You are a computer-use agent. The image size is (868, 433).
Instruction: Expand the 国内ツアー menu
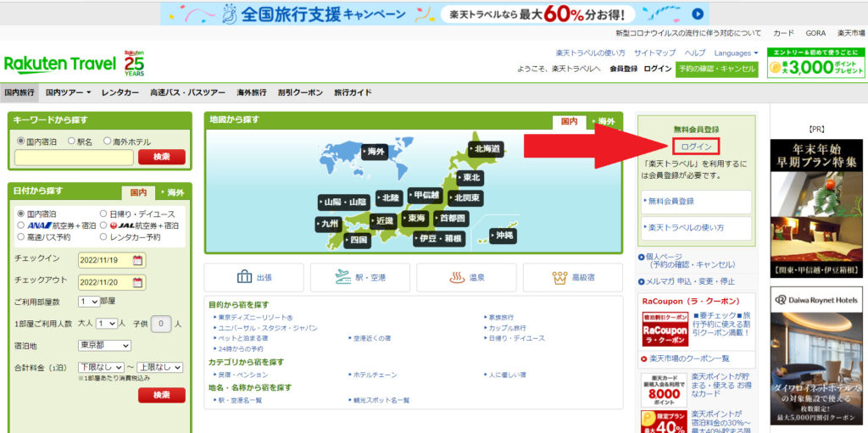coord(68,92)
